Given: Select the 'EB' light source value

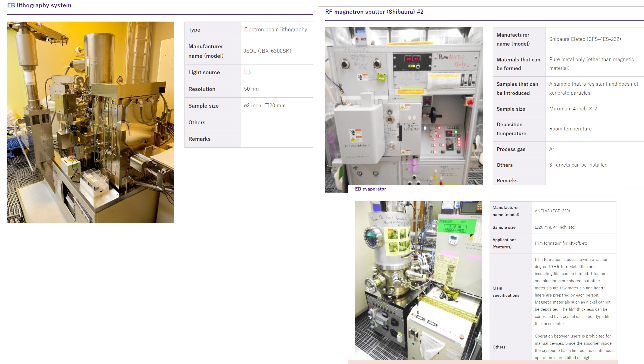Looking at the screenshot, I should coord(247,72).
